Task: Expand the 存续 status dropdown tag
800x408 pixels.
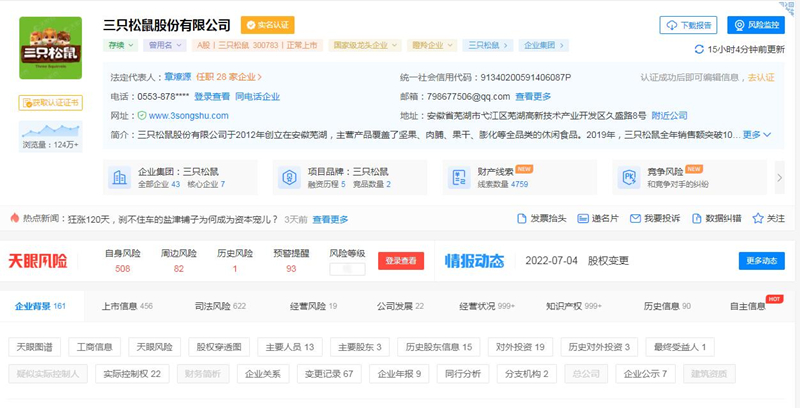Action: (x=120, y=45)
